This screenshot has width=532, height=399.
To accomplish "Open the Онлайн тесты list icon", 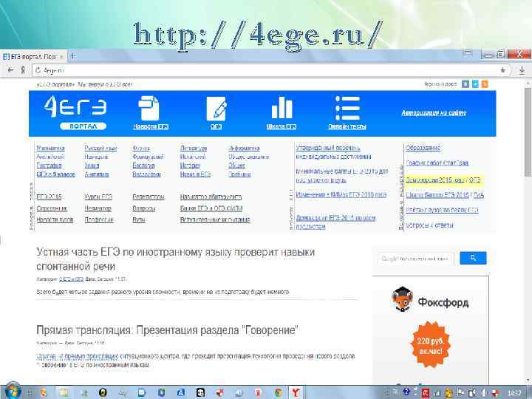I will point(347,108).
